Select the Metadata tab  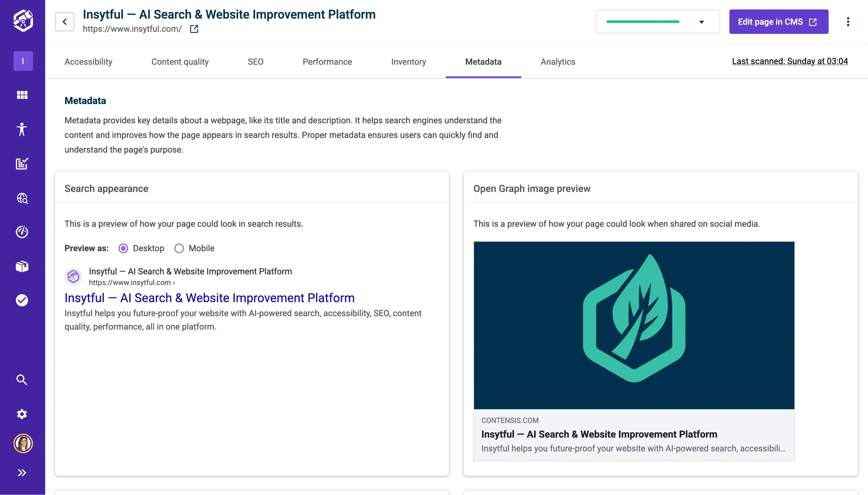pos(483,62)
